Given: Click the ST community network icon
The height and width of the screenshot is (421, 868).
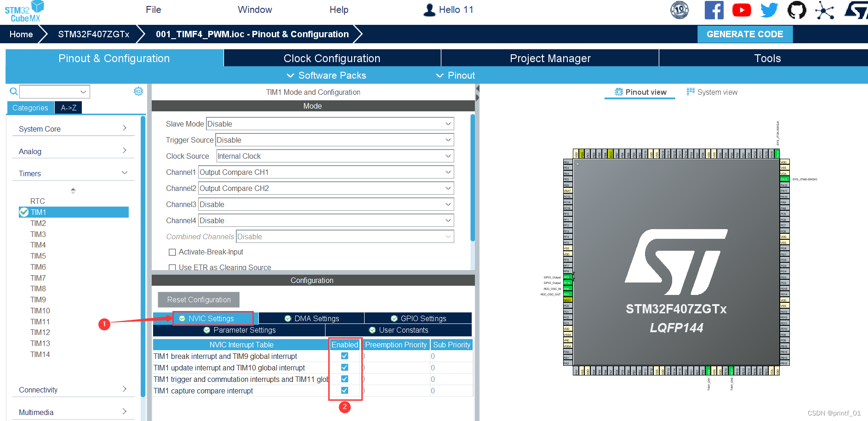Looking at the screenshot, I should point(824,10).
